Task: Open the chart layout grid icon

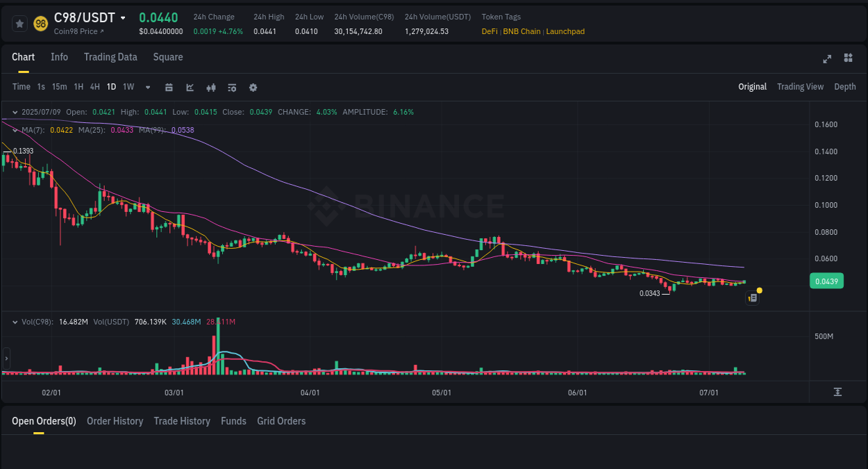Action: click(848, 59)
